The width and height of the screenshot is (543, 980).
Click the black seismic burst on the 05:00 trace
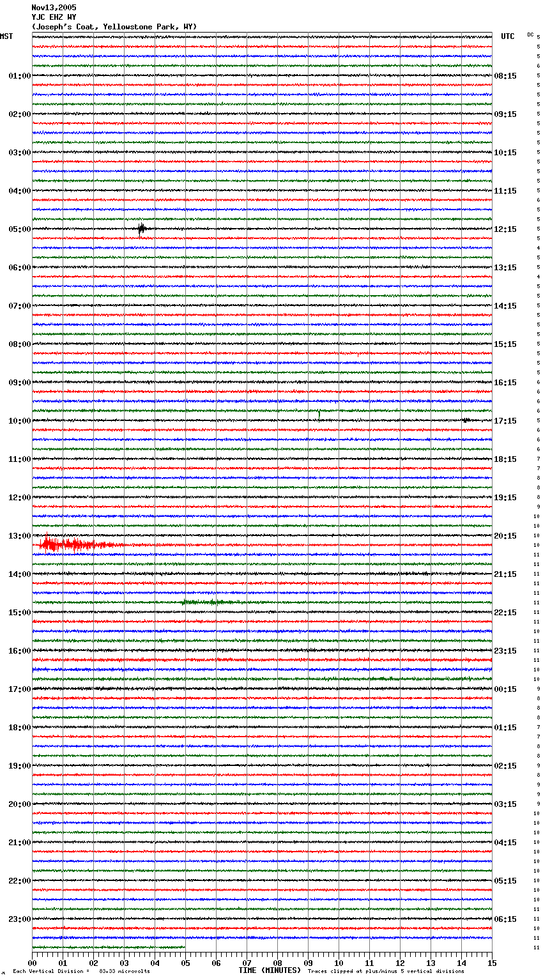pyautogui.click(x=142, y=229)
